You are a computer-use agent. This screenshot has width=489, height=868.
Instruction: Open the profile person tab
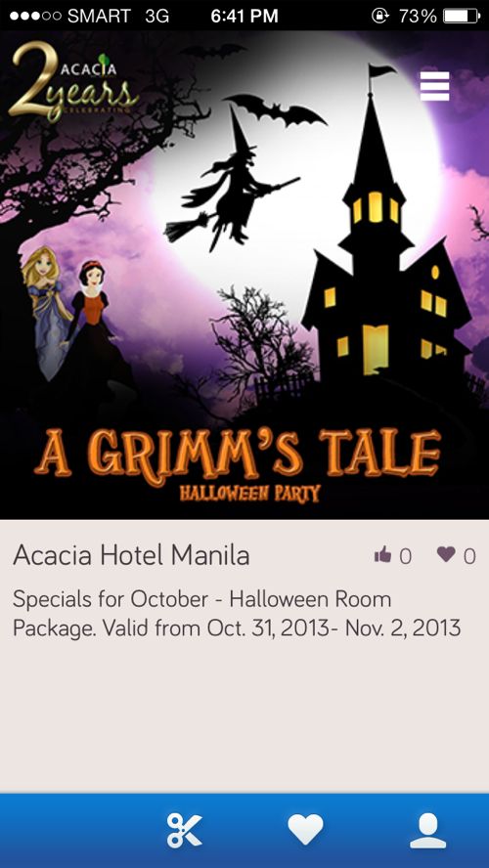[x=427, y=831]
